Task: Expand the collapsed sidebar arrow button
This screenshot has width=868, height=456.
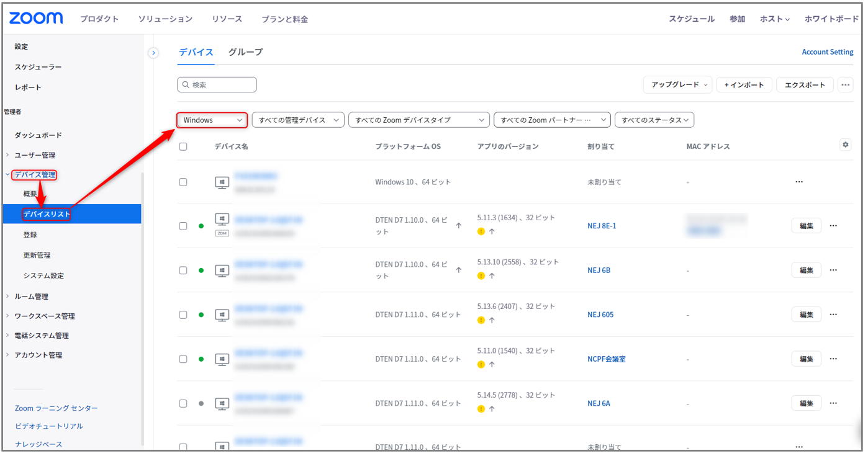Action: click(153, 53)
